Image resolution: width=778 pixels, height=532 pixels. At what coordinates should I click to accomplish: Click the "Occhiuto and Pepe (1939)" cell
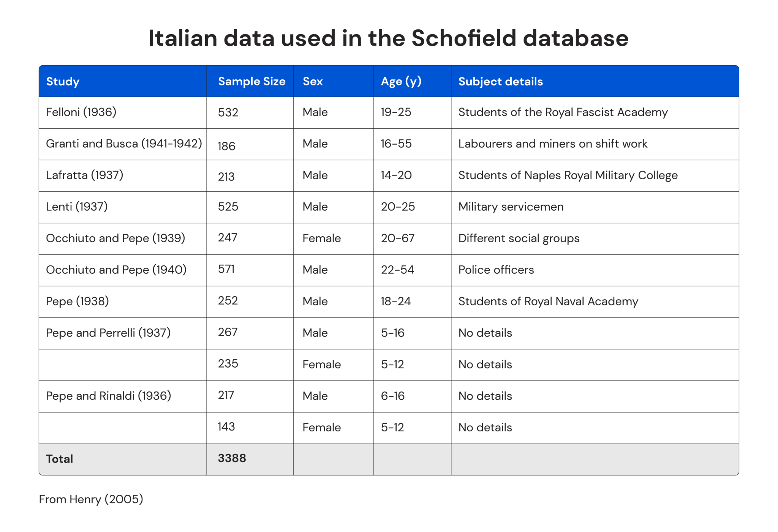click(x=115, y=238)
